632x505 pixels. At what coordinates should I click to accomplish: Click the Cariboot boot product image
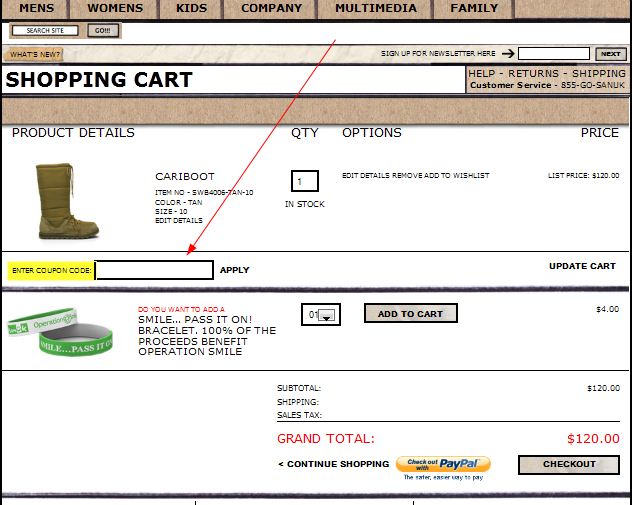(x=67, y=201)
